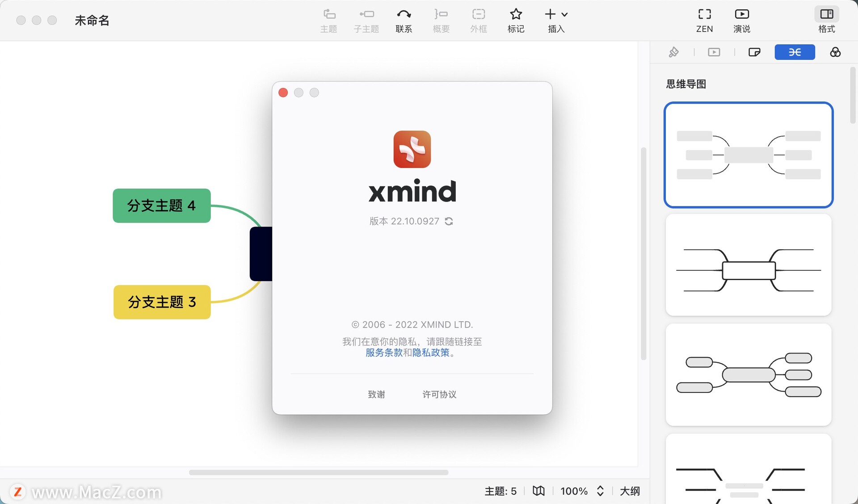Open the sticker tab in the format panel
Screen dimensions: 858x504
(x=754, y=52)
